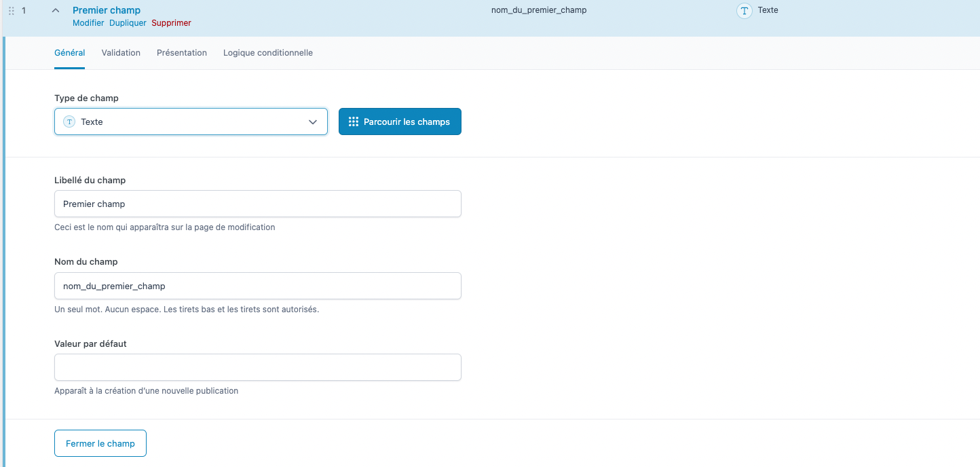Switch to the Validation tab
This screenshot has width=980, height=467.
[x=121, y=53]
